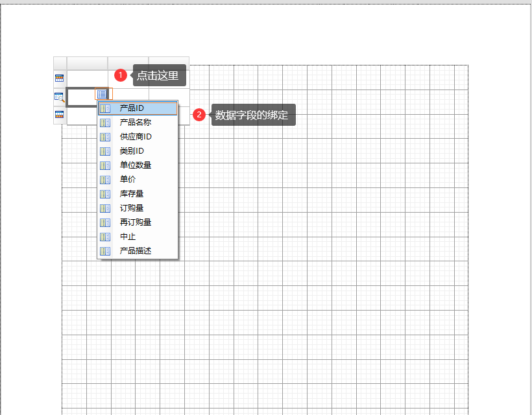This screenshot has height=415, width=532.
Task: Click the field icon beside 产品ID
Action: (x=105, y=108)
